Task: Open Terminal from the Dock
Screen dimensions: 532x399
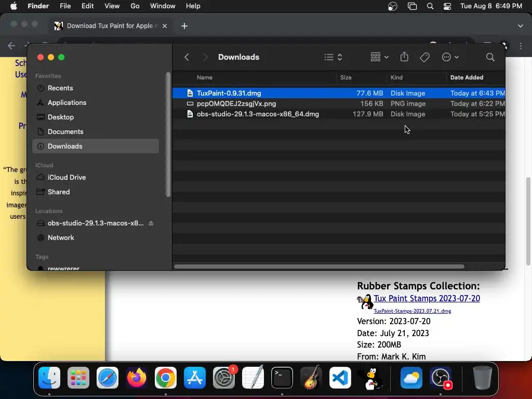Action: point(282,378)
